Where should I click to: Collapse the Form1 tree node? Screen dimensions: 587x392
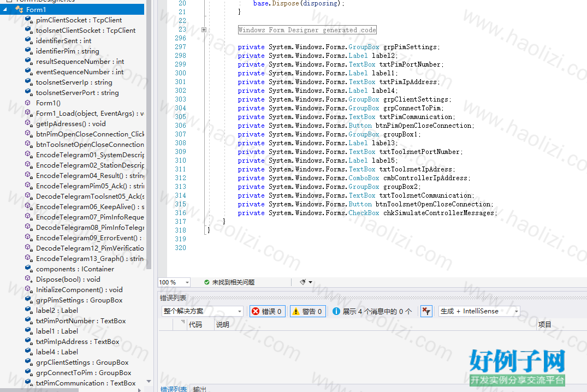tap(5, 9)
